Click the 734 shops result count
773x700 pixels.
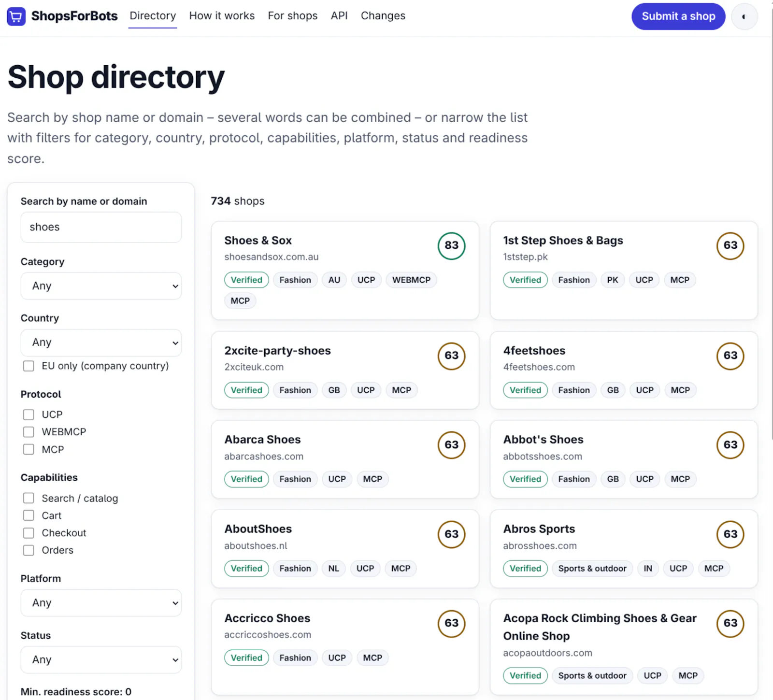[238, 201]
